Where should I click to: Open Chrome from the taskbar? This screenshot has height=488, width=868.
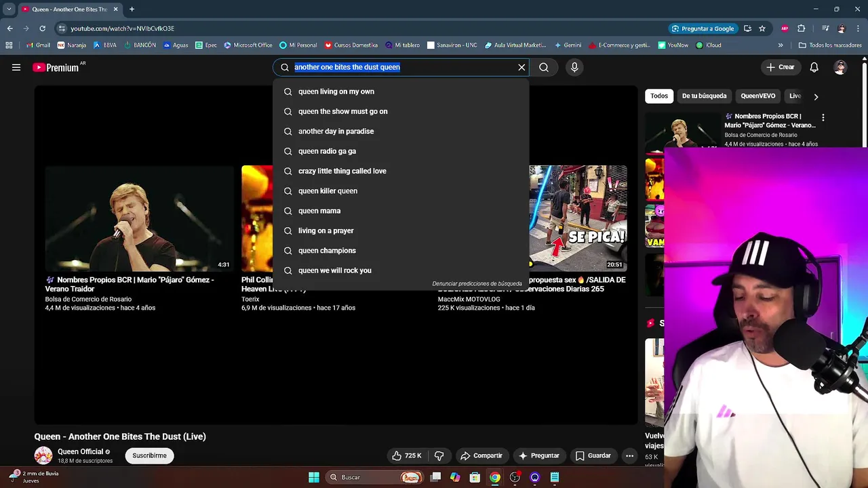495,477
